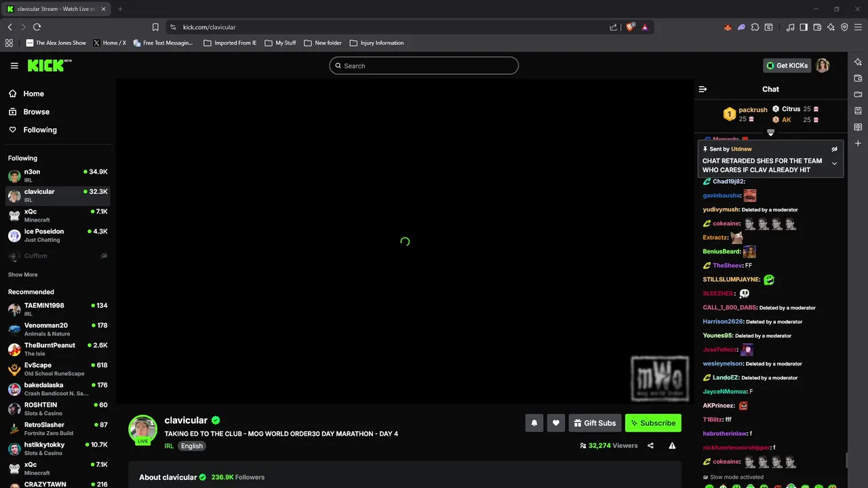Open TheBurntPeanut recommended channel
This screenshot has width=868, height=488.
coord(58,349)
